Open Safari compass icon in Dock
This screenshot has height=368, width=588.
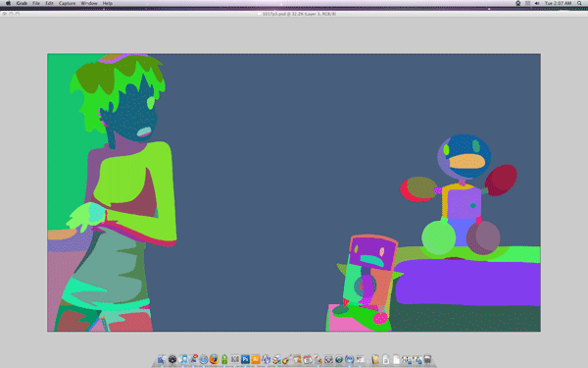[x=204, y=359]
